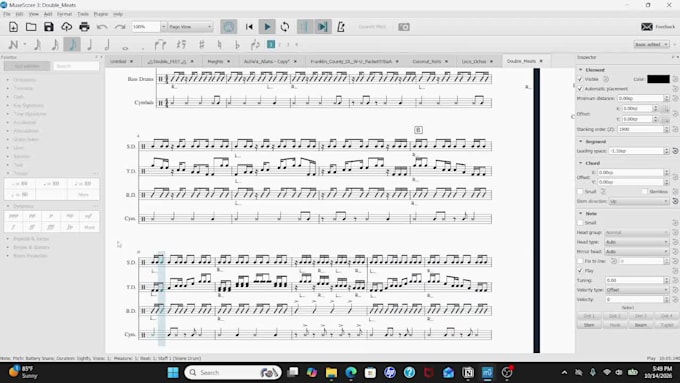
Task: Apply a flat accidental
Action: point(237,44)
